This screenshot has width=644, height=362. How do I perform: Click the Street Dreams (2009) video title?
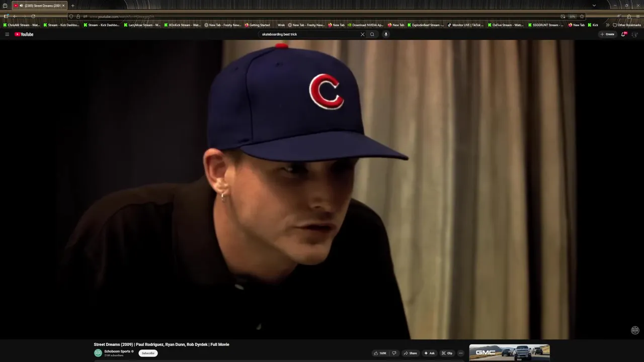(x=162, y=344)
